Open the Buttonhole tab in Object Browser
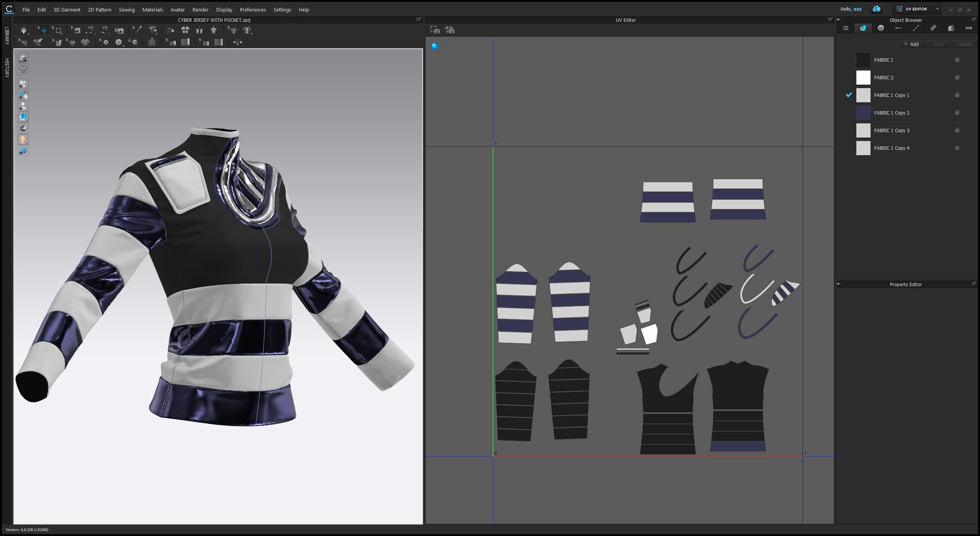This screenshot has height=536, width=980. click(898, 28)
